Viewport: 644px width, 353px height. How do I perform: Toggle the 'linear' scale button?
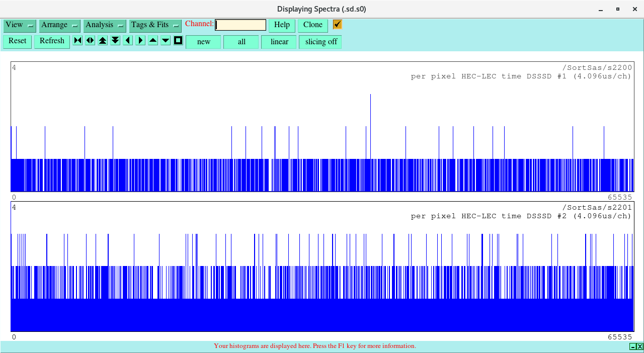tap(279, 42)
